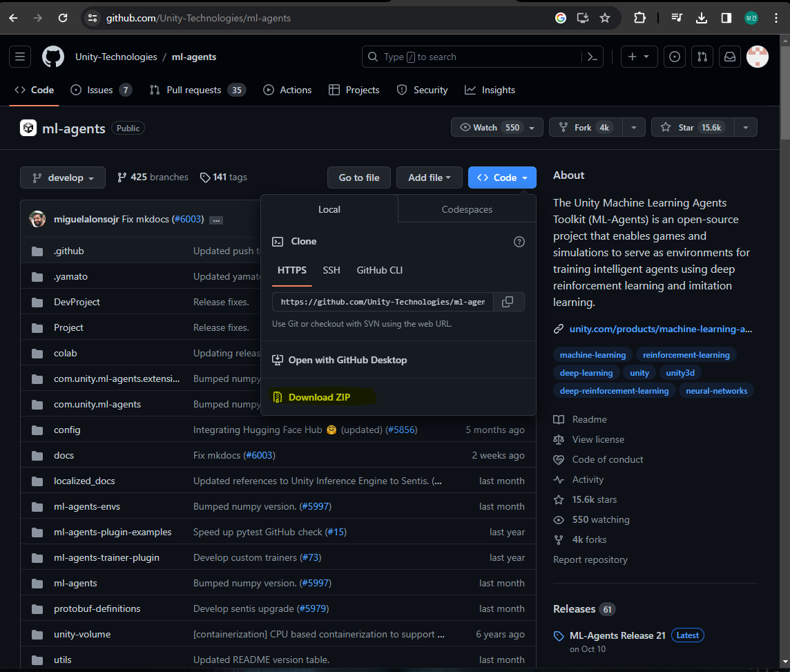Viewport: 790px width, 672px height.
Task: Open the Fork options dropdown arrow
Action: (x=634, y=128)
